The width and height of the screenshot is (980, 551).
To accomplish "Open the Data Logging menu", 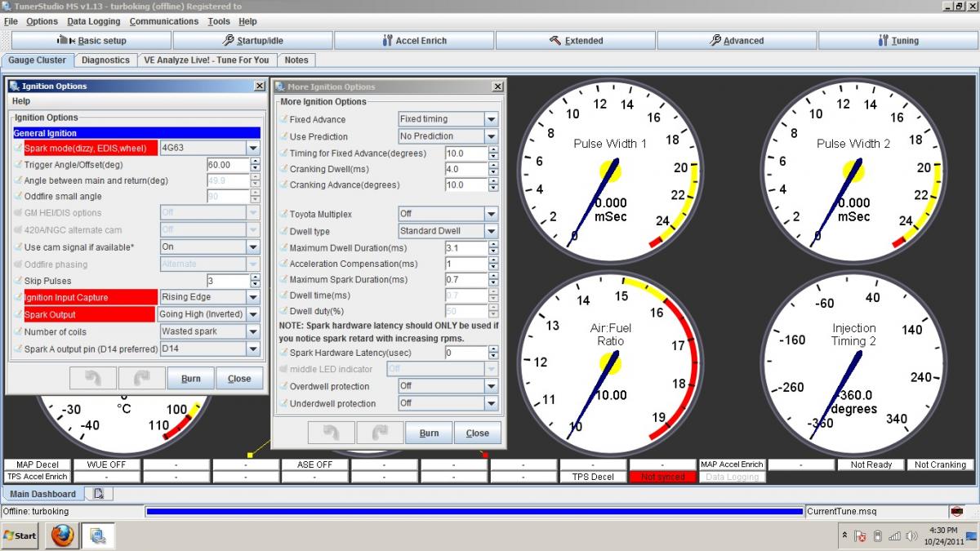I will point(93,21).
